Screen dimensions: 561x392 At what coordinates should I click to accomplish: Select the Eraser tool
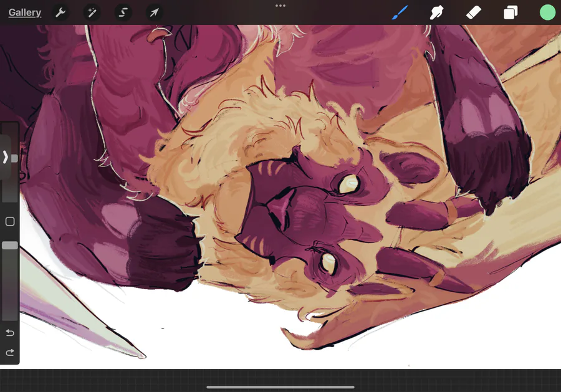pos(474,13)
